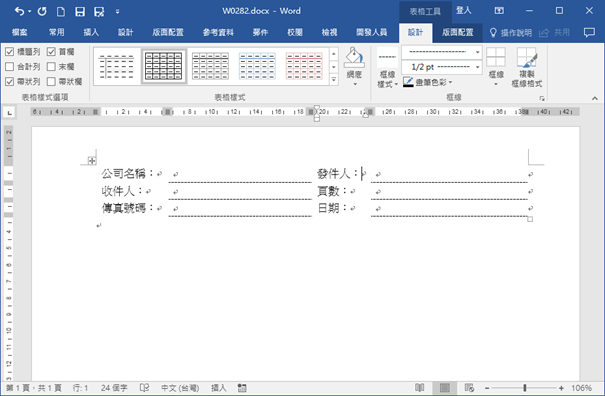Click the 框線 borders grid icon

(x=496, y=58)
